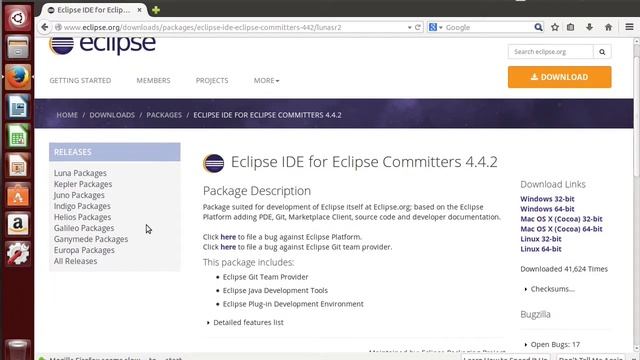Download Windows 32-bit package
The width and height of the screenshot is (640, 360).
(547, 199)
